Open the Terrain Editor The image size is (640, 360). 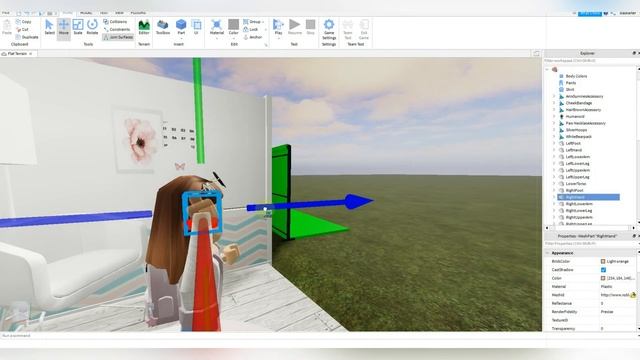144,27
